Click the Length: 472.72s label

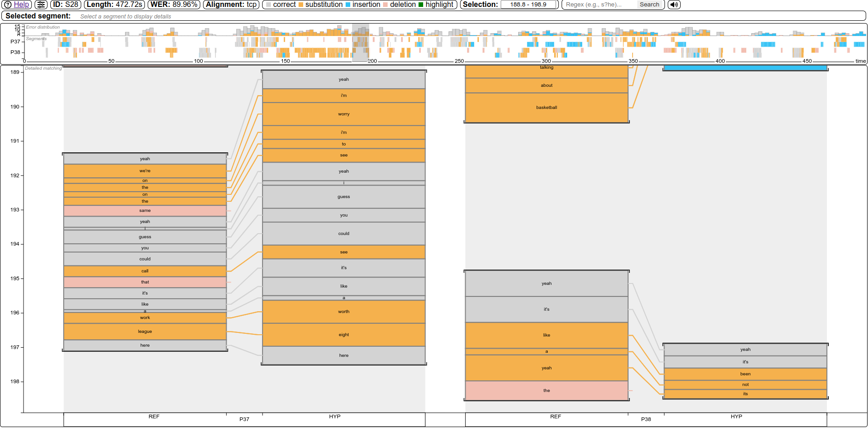point(114,5)
